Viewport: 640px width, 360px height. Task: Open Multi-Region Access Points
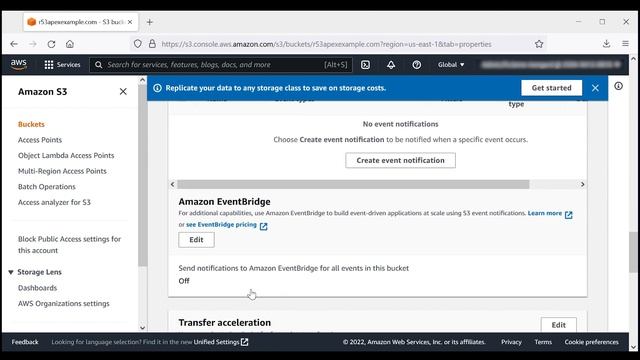point(62,171)
